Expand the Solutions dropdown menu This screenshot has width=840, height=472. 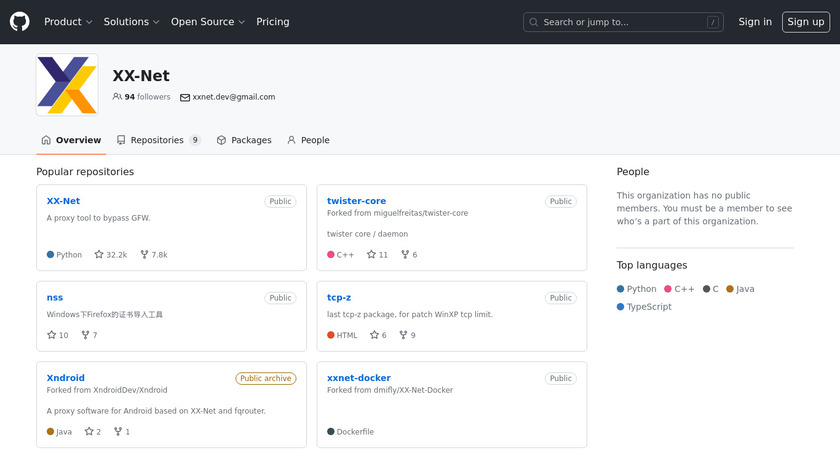[131, 22]
